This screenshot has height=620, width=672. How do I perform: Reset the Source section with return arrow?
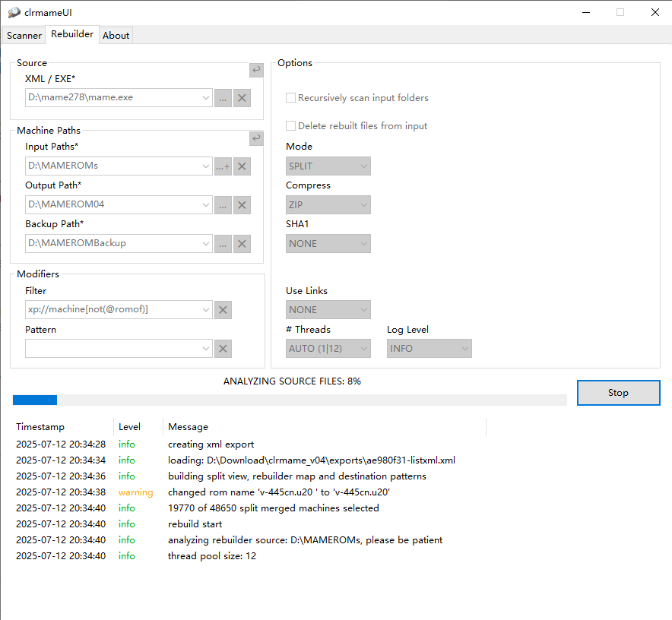tap(256, 70)
